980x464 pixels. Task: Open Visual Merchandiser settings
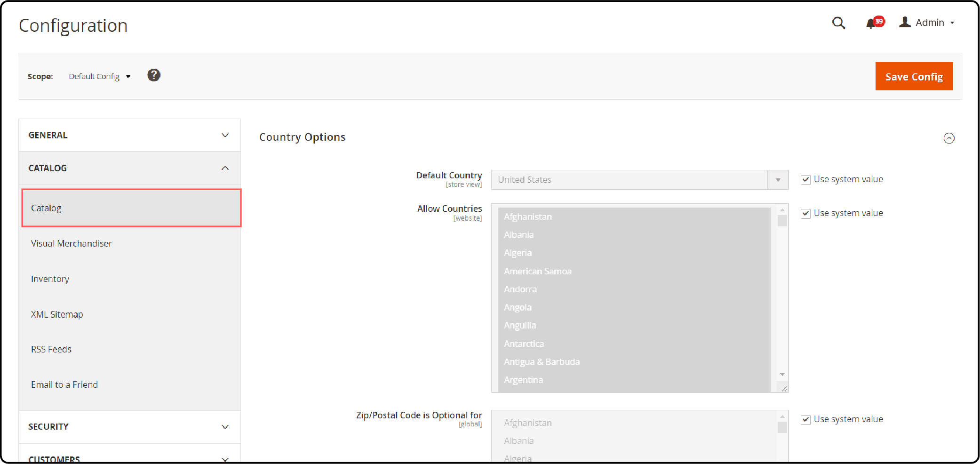(x=72, y=243)
